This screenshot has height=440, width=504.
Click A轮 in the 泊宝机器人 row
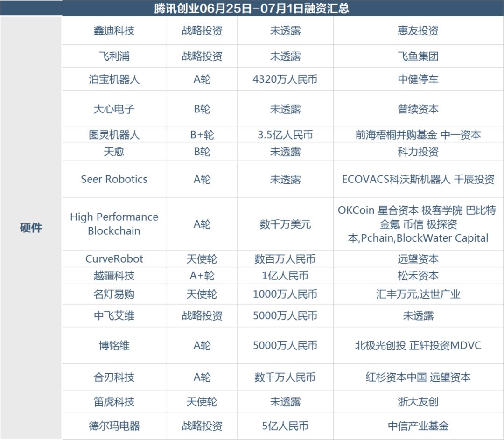(x=202, y=79)
